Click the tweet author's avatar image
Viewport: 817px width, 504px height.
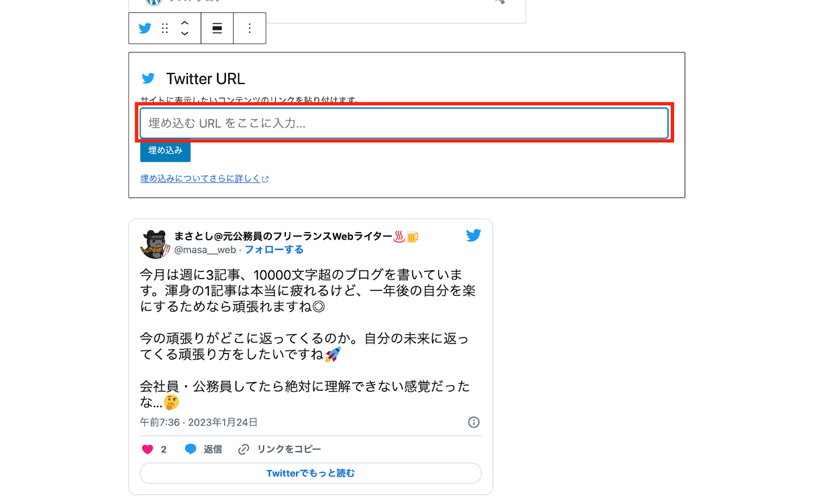click(155, 244)
